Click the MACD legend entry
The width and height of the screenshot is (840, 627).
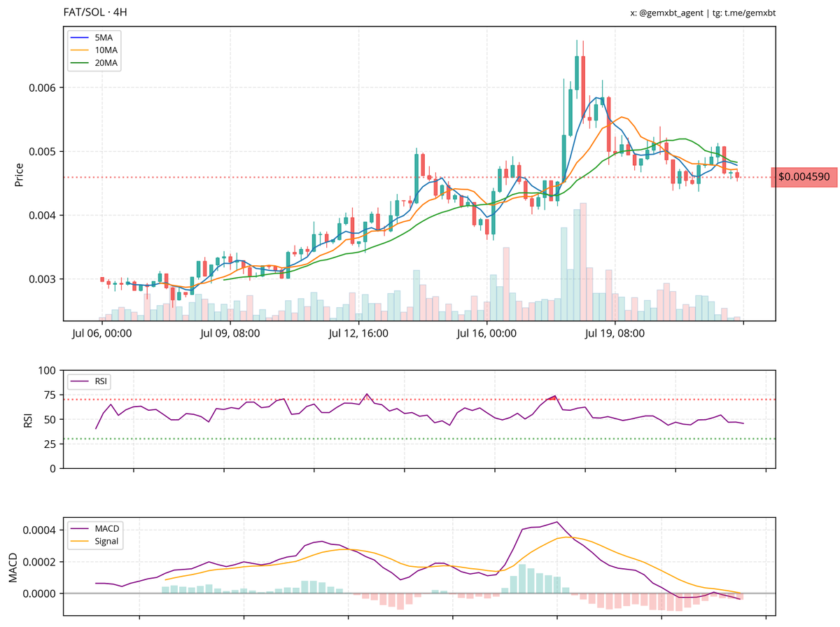pos(94,528)
